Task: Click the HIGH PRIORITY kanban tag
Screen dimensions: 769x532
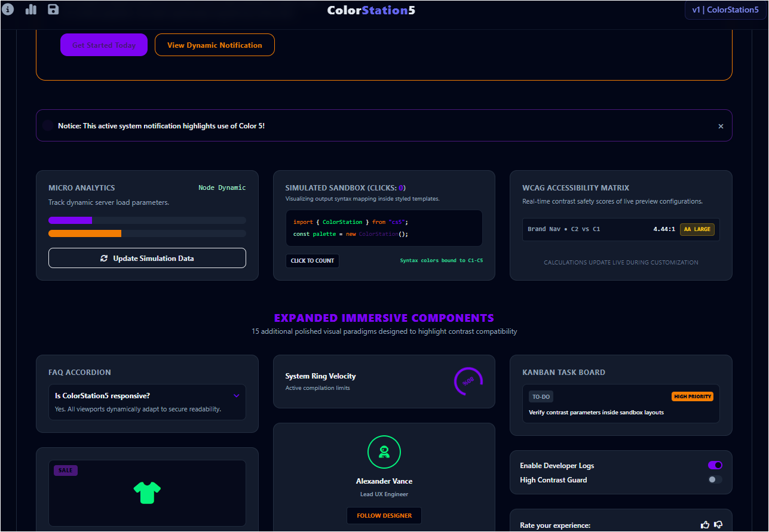Action: 693,396
